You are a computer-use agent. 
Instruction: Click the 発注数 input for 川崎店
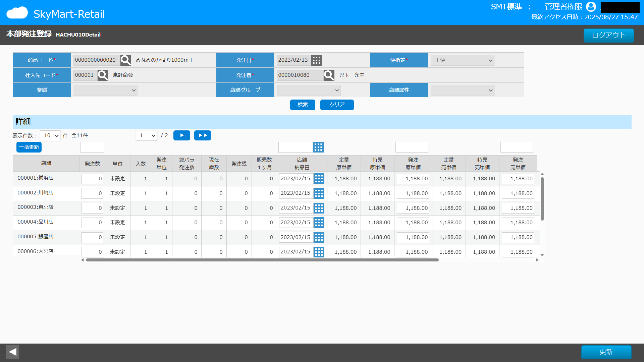(x=92, y=193)
